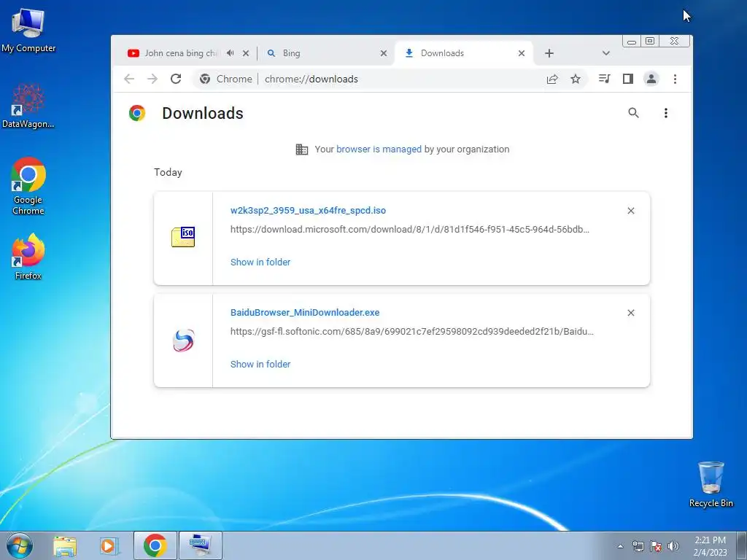
Task: Mute audio on the YouTube tab
Action: [x=230, y=53]
